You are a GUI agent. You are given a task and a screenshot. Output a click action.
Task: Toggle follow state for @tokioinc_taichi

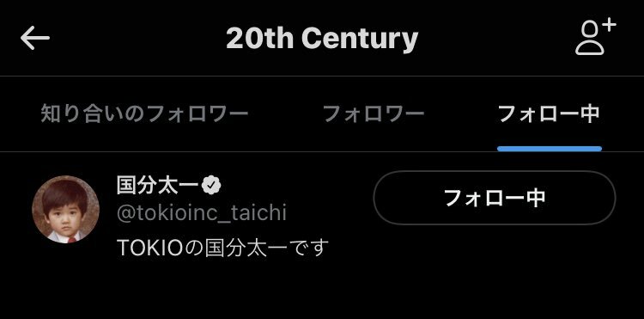pos(494,198)
